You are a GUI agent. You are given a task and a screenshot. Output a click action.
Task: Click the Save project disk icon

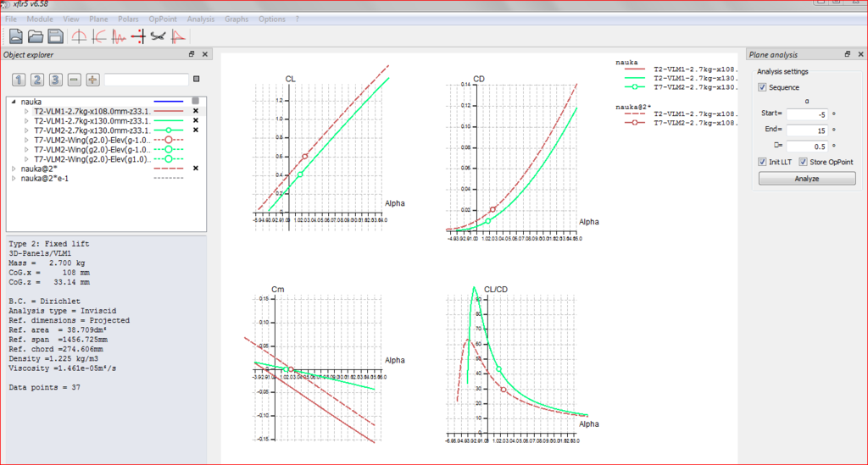pyautogui.click(x=54, y=36)
